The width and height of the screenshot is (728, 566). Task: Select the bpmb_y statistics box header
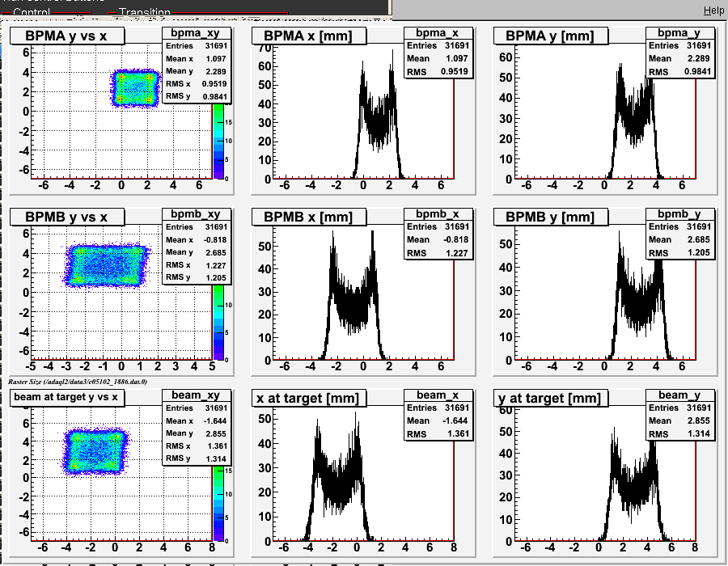tap(679, 214)
